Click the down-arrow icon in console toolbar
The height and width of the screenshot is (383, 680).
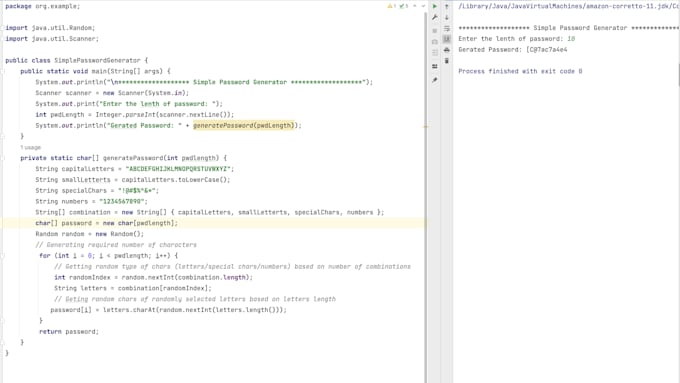[x=447, y=17]
